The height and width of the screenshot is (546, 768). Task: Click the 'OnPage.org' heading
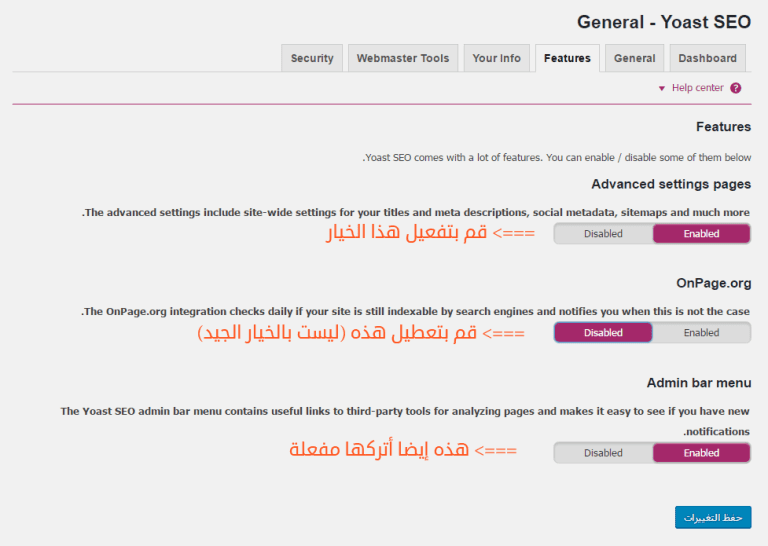[x=714, y=284]
